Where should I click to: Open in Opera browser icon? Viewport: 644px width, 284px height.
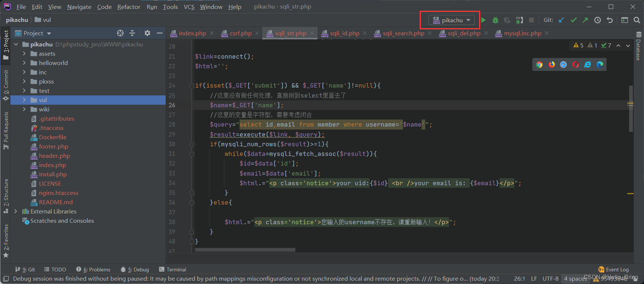coord(576,65)
